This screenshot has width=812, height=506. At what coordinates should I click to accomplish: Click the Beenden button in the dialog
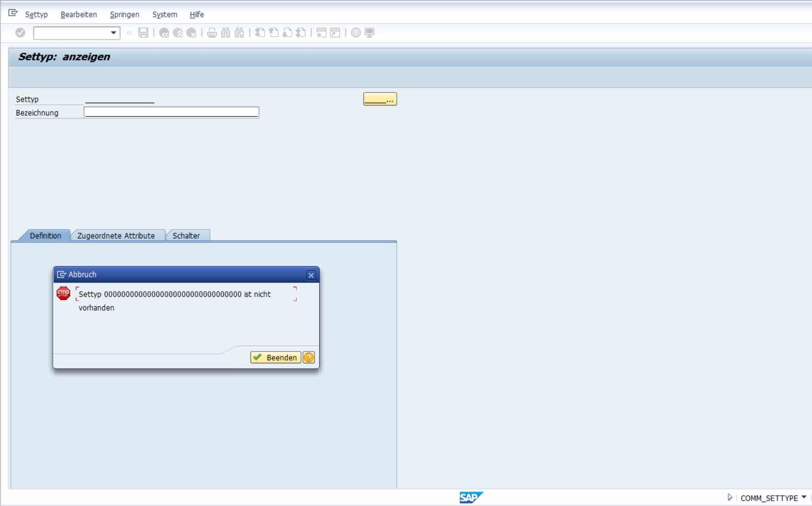coord(275,357)
